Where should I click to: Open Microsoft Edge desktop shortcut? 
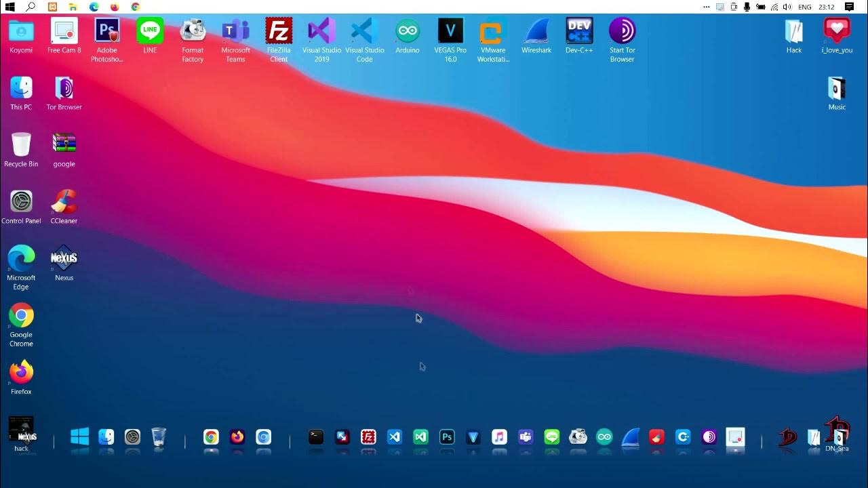21,268
